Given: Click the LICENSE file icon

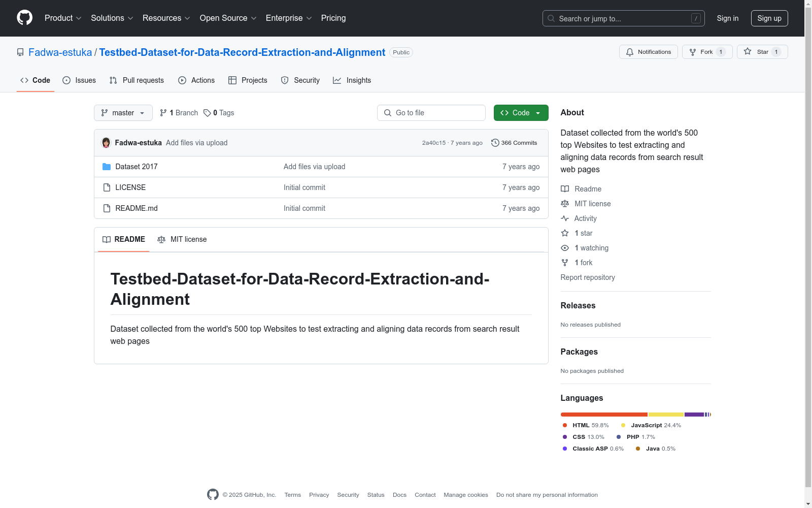Looking at the screenshot, I should (x=107, y=187).
